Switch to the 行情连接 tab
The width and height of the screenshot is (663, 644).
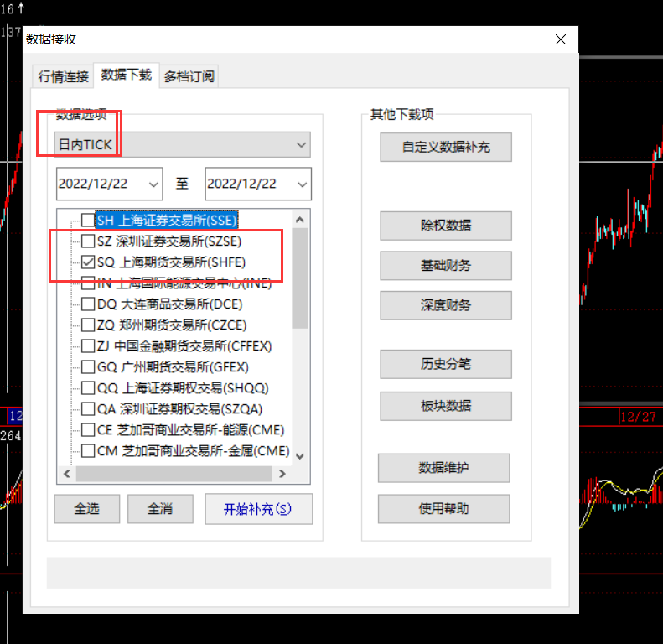[x=63, y=76]
